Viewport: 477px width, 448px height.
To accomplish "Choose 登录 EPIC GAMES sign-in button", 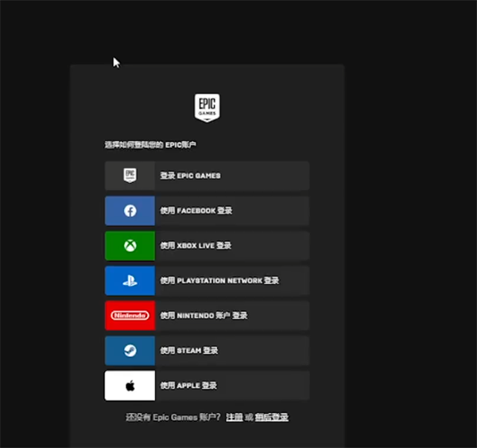I will (207, 176).
